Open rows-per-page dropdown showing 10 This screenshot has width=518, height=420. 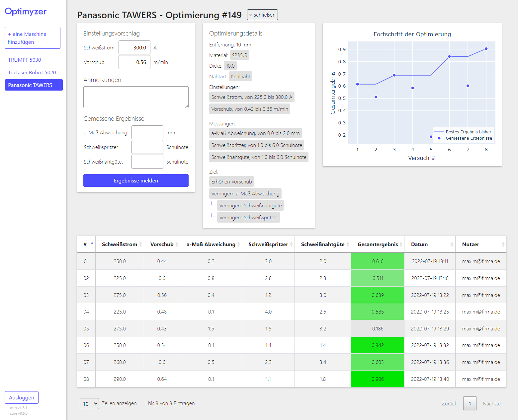click(89, 403)
